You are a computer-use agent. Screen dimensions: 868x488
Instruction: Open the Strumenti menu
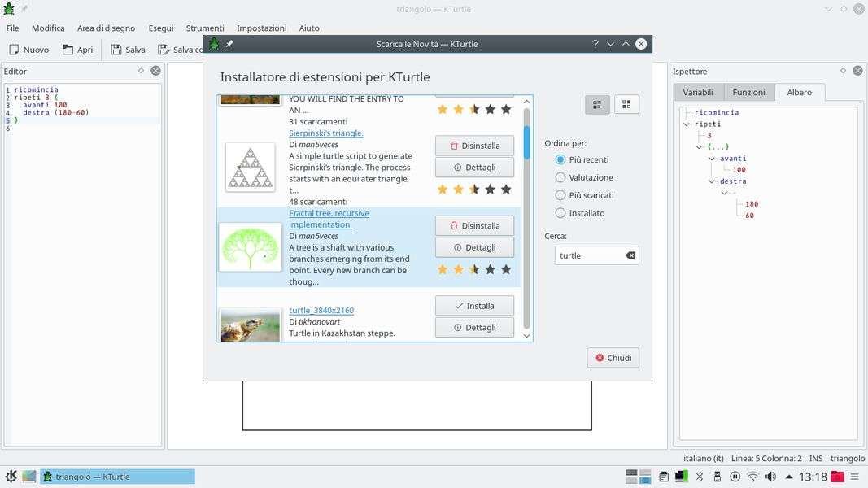(205, 28)
